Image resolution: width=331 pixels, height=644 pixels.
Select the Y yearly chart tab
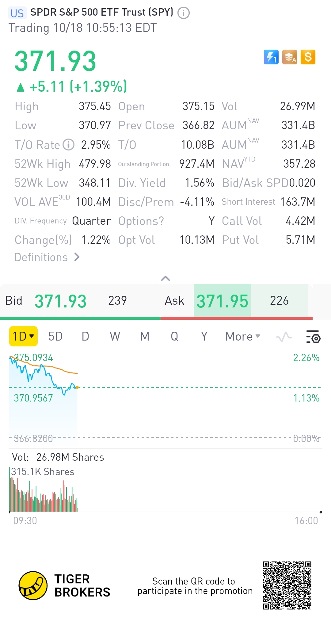pyautogui.click(x=204, y=337)
